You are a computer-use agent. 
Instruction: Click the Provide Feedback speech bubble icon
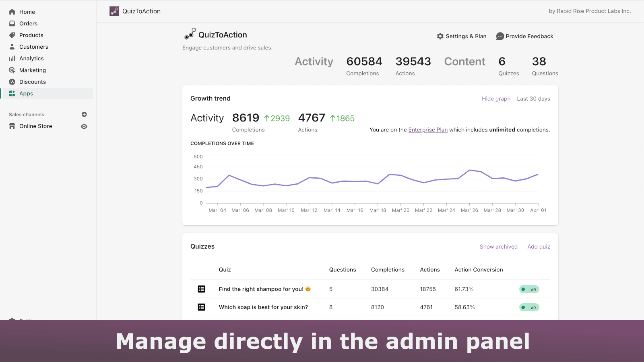pos(500,36)
